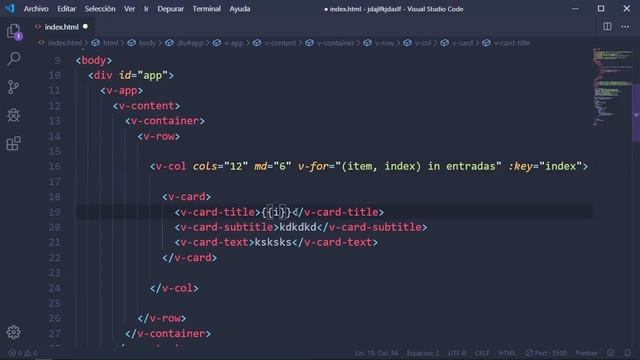Click the closing v-col tag
The height and width of the screenshot is (360, 640).
[174, 288]
